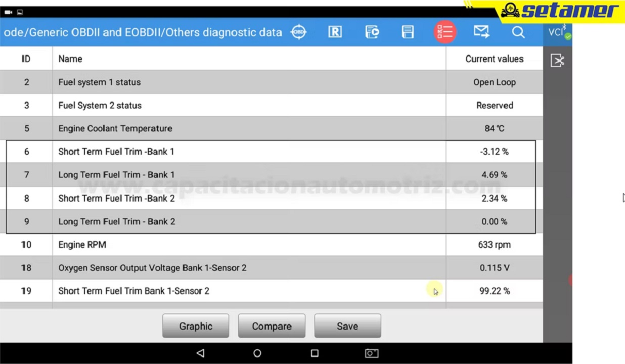625x364 pixels.
Task: Click the 4.69 % value
Action: tap(495, 175)
